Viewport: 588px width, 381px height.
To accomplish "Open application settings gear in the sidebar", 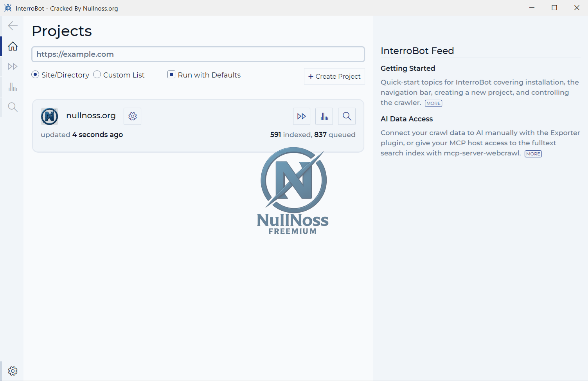I will [13, 371].
